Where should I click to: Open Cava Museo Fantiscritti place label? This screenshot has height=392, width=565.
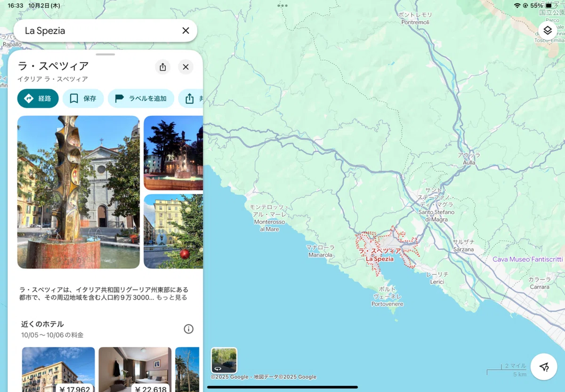pyautogui.click(x=528, y=259)
